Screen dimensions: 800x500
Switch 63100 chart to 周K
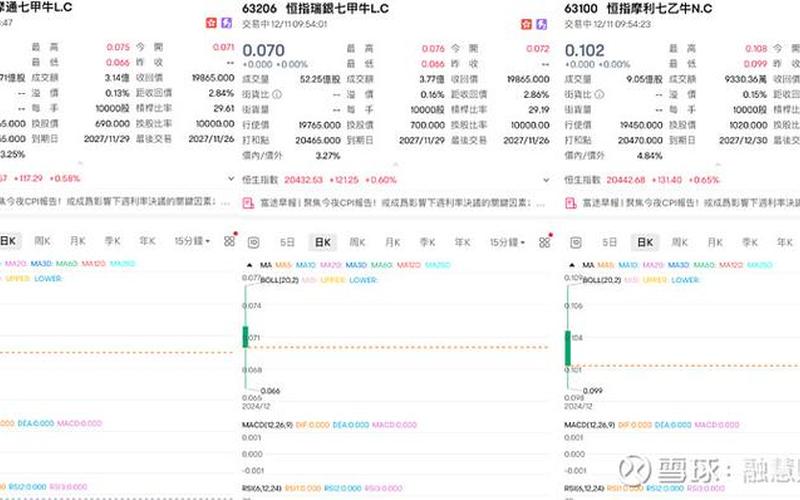tap(680, 242)
